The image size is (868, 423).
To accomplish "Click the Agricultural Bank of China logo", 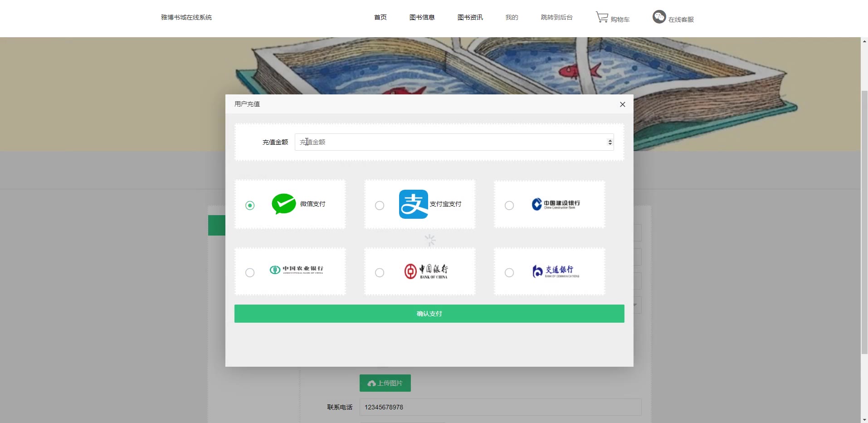I will [297, 270].
